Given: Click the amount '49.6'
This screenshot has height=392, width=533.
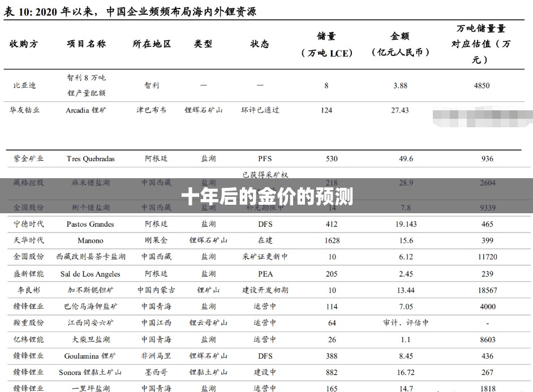Looking at the screenshot, I should [406, 158].
